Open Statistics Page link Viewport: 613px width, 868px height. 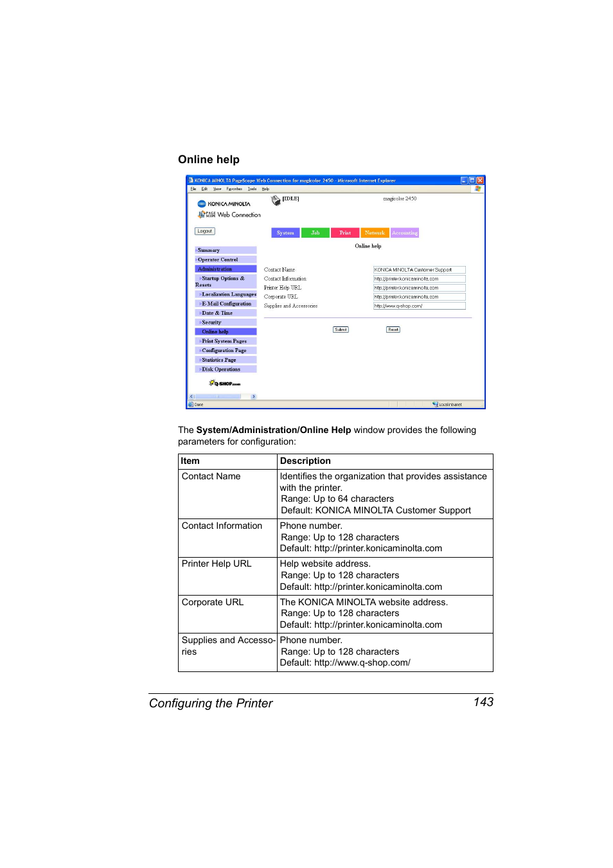pyautogui.click(x=226, y=360)
